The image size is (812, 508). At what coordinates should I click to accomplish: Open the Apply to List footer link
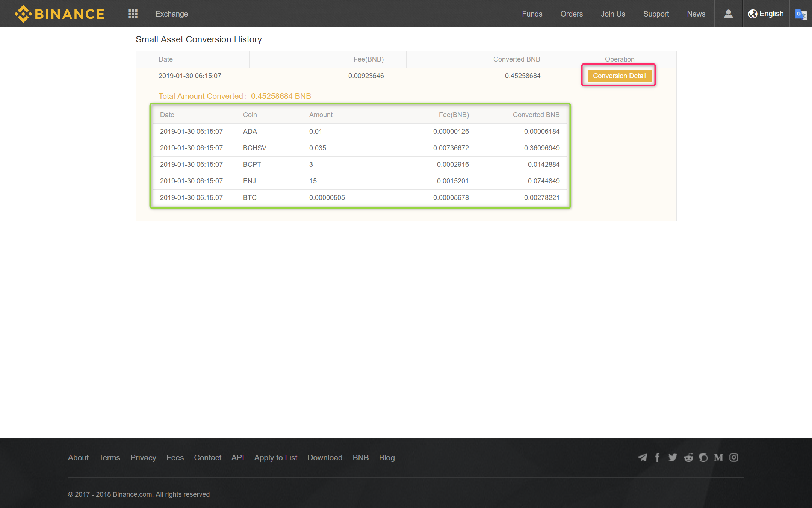click(276, 458)
